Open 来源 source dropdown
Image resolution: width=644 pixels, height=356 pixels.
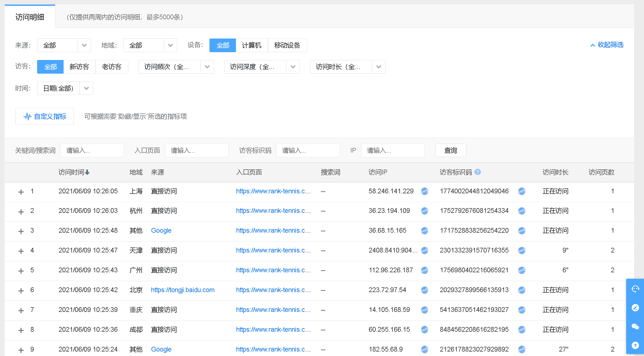tap(64, 45)
